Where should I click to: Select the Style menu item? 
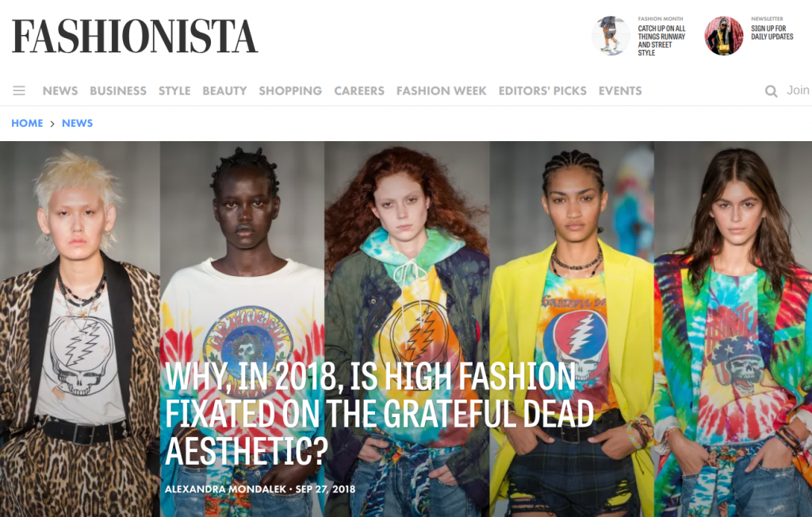(x=174, y=90)
